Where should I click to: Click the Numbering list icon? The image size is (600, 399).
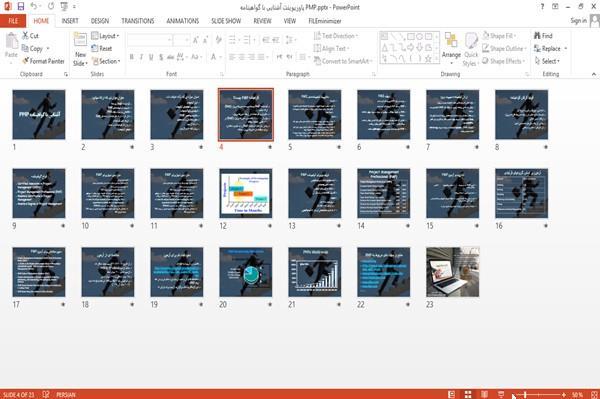point(248,40)
